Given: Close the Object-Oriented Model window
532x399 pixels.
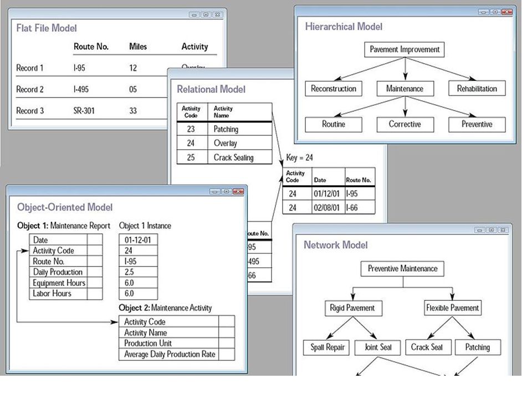Looking at the screenshot, I should pyautogui.click(x=238, y=191).
